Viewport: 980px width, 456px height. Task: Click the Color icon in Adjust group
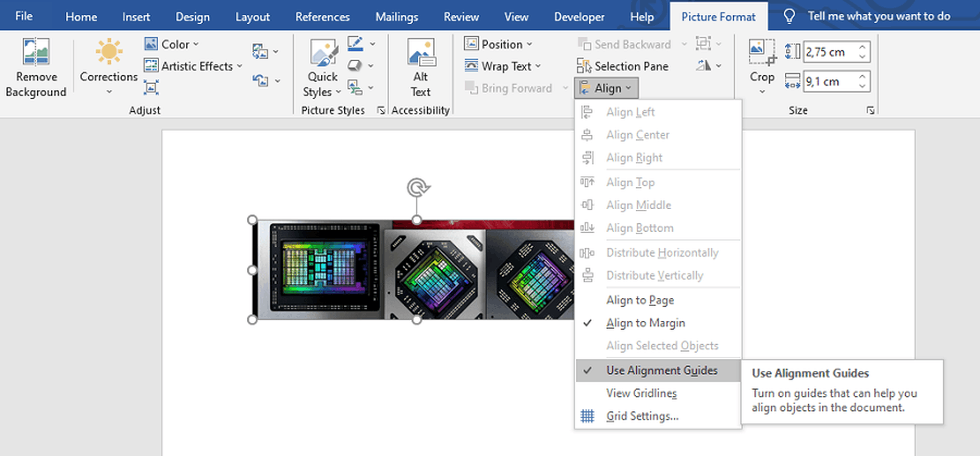click(x=151, y=44)
